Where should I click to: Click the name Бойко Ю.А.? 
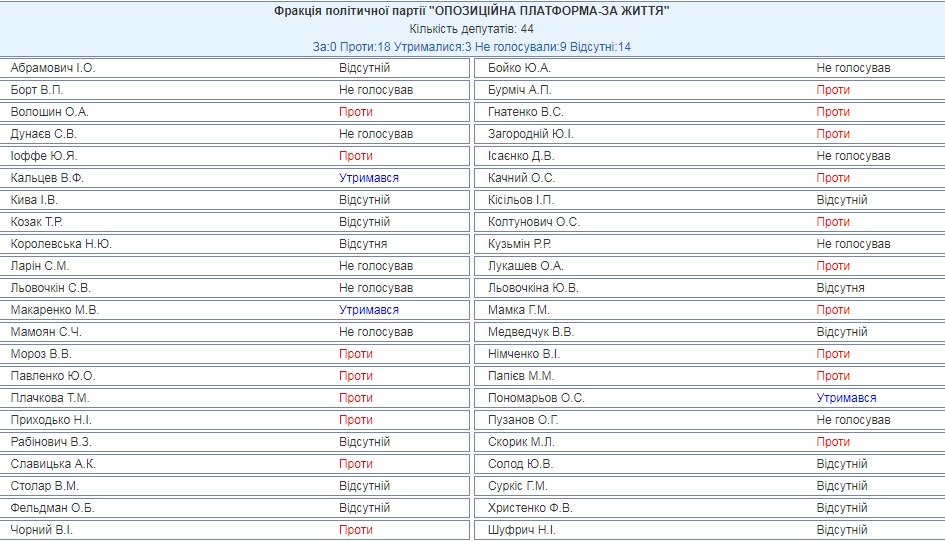pyautogui.click(x=519, y=68)
